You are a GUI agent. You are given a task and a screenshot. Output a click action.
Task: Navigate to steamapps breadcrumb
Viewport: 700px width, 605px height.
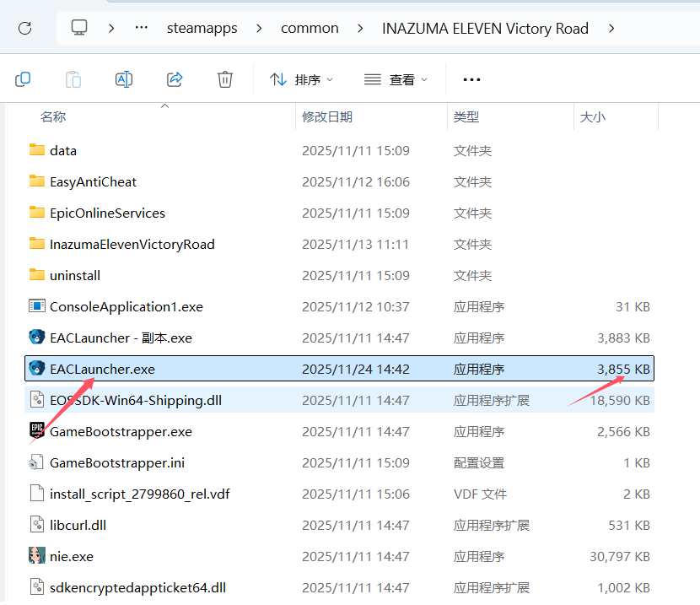(201, 28)
